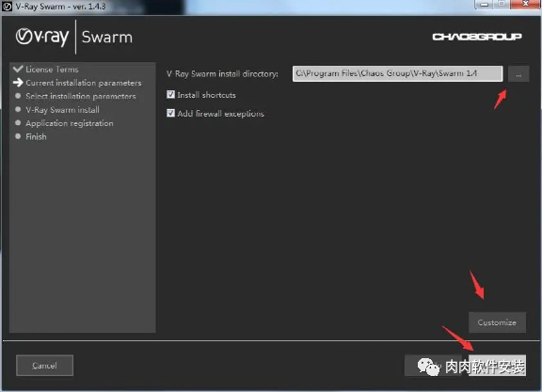Click the V-Ray icon in title bar
This screenshot has width=542, height=392.
(7, 7)
